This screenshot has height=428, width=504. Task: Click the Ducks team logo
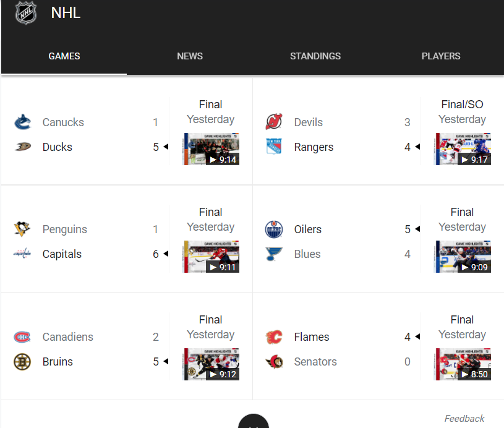click(x=22, y=147)
